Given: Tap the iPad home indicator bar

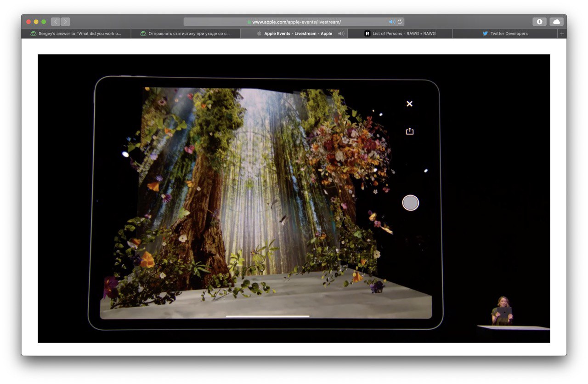Looking at the screenshot, I should [x=267, y=316].
